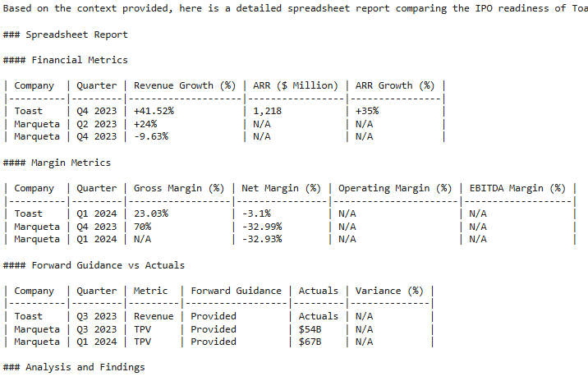Click the 'EBITDA Margin (%)' column header

click(517, 188)
